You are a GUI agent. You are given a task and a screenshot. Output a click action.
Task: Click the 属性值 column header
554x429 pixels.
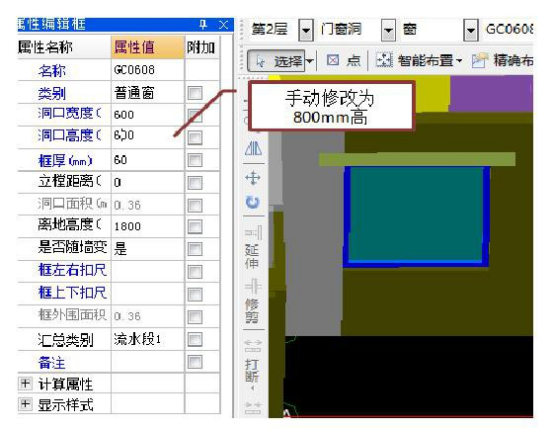point(148,47)
